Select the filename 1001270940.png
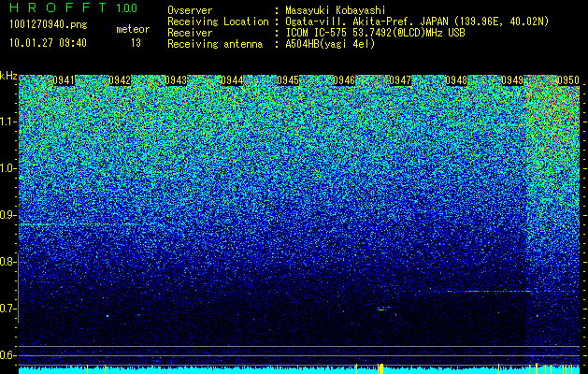The height and width of the screenshot is (374, 588). [x=49, y=24]
